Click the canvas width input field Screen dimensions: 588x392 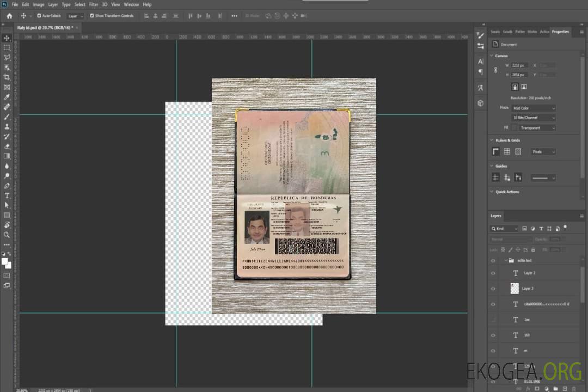coord(519,65)
